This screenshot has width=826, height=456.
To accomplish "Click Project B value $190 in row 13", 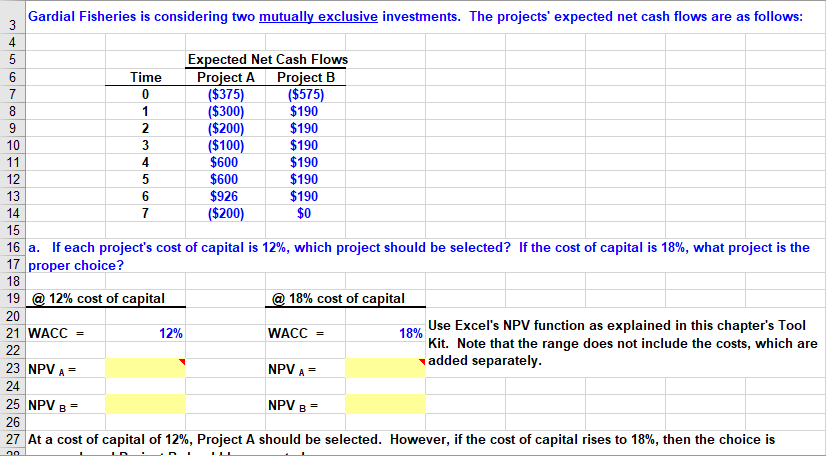I will click(x=306, y=196).
